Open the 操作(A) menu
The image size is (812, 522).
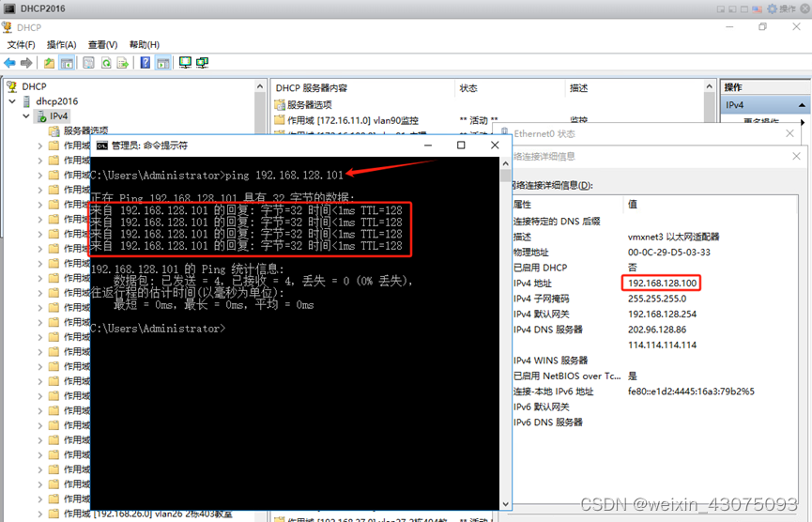(62, 44)
